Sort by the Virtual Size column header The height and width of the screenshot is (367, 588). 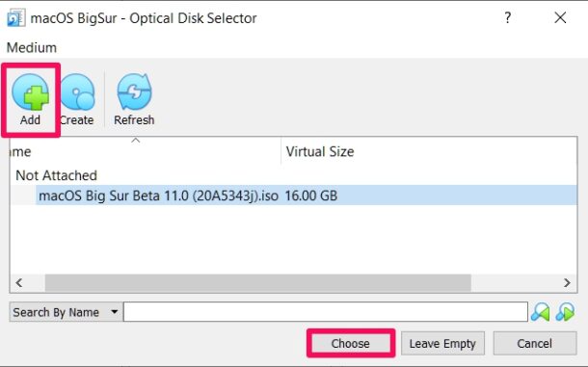(x=429, y=151)
